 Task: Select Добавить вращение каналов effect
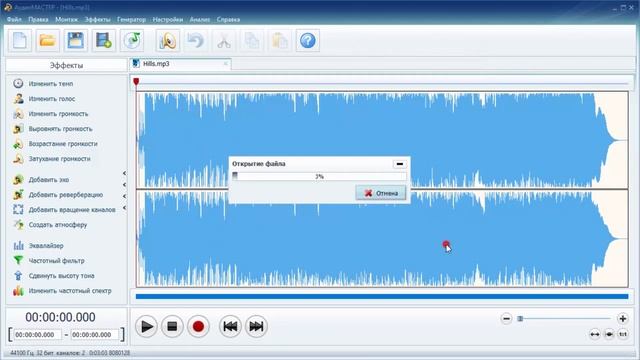click(x=64, y=210)
